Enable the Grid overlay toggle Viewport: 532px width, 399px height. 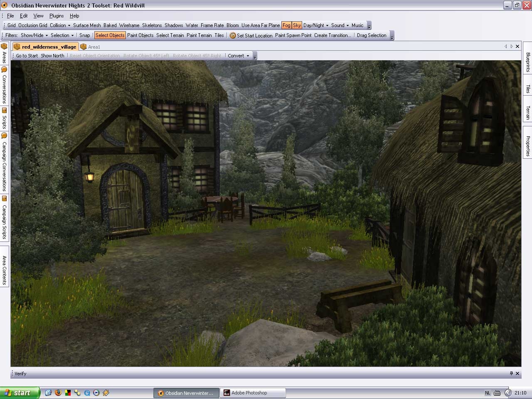[x=12, y=25]
